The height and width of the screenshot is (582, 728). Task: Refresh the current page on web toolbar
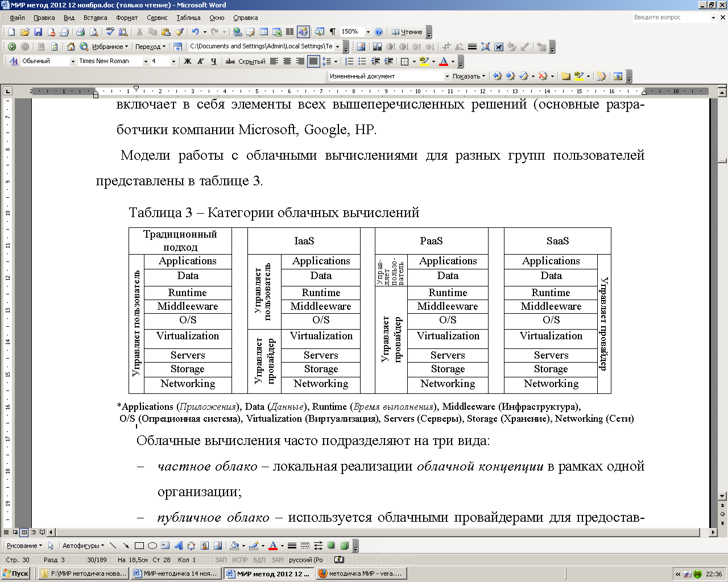pyautogui.click(x=54, y=47)
